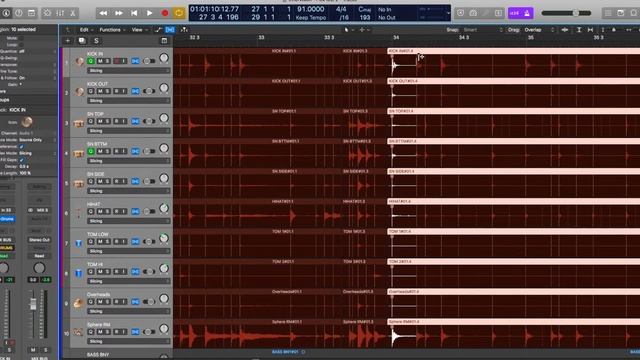
Task: Toggle the blue Show Flex button
Action: (x=170, y=30)
